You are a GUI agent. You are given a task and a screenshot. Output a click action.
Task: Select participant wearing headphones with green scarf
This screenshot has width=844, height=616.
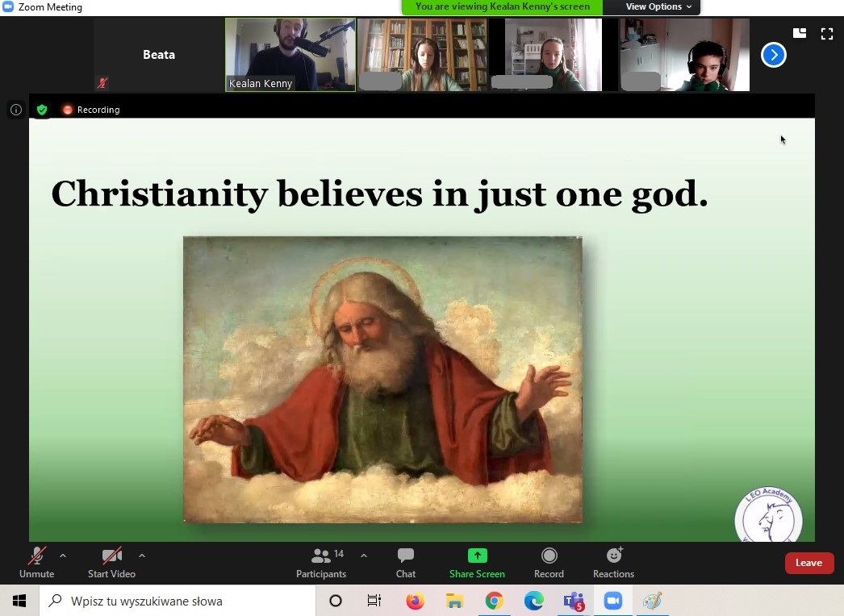[685, 54]
